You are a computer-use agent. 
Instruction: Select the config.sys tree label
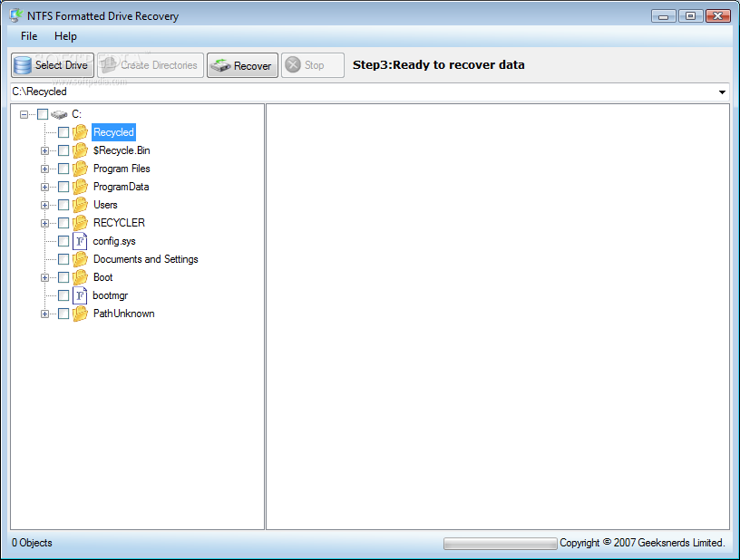pyautogui.click(x=114, y=241)
